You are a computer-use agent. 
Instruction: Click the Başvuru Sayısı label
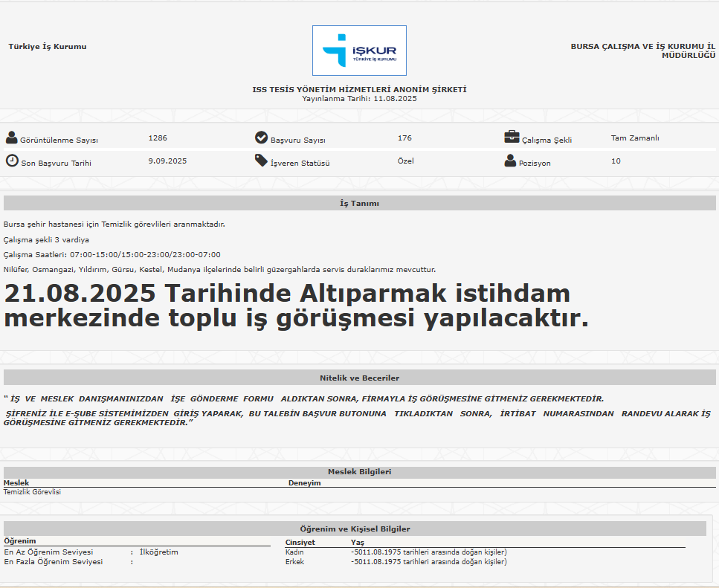298,140
